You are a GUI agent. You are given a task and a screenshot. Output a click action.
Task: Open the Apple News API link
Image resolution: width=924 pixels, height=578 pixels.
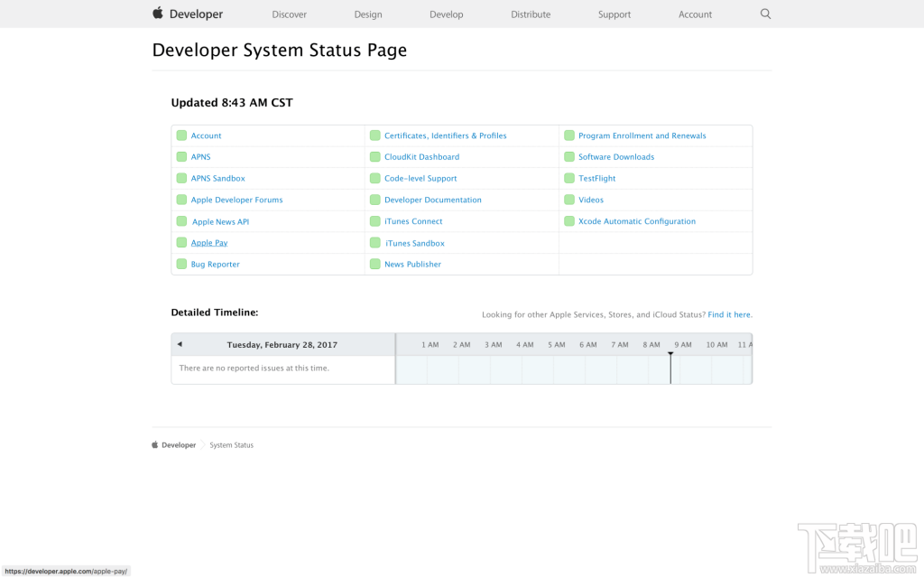220,222
